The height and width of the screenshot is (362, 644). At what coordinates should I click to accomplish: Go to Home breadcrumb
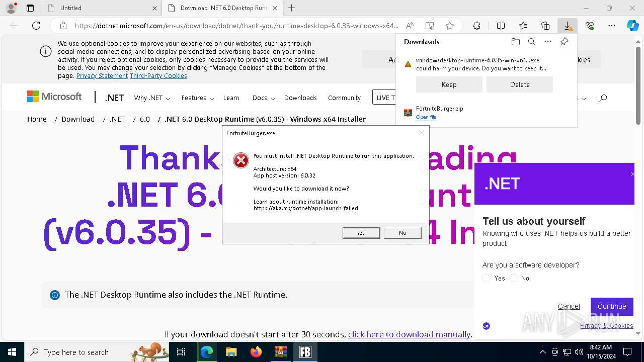(37, 119)
